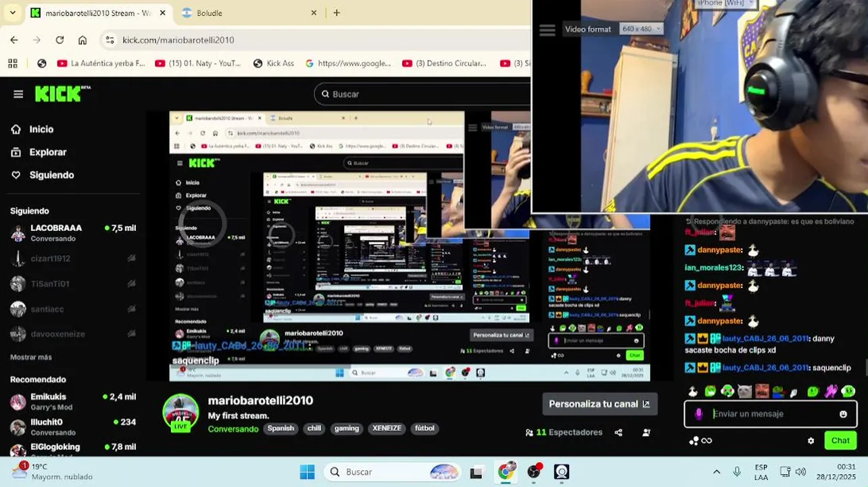Image resolution: width=868 pixels, height=487 pixels.
Task: Open recommended channel ElGlogloking
Action: pos(73,449)
